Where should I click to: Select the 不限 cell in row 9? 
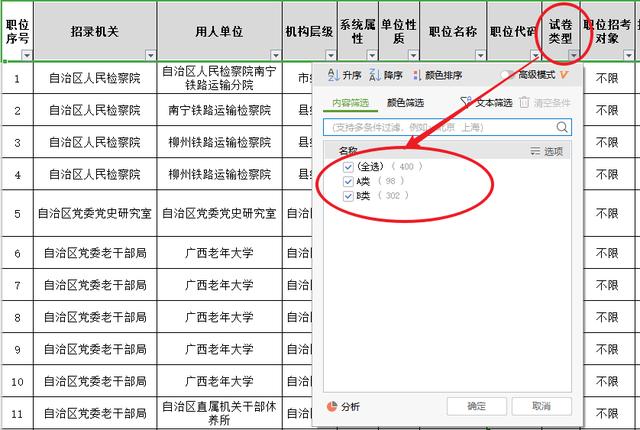(607, 349)
